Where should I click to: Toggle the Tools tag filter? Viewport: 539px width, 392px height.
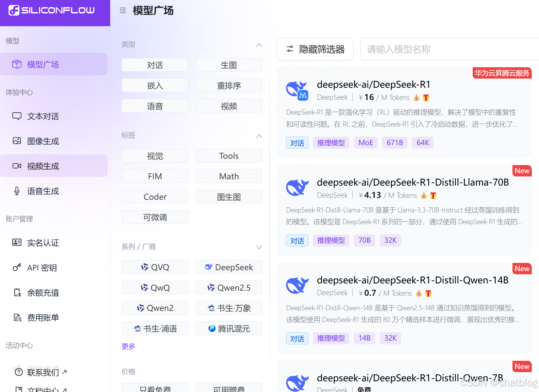[x=229, y=156]
